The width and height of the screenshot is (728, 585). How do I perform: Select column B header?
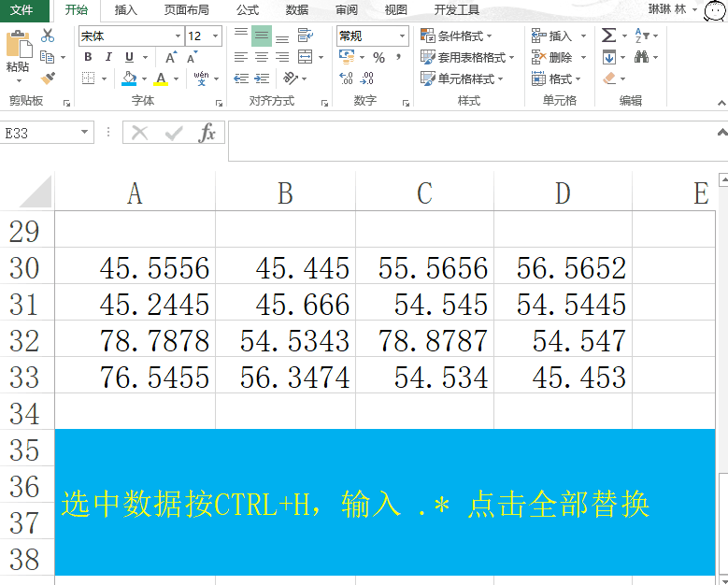tap(285, 193)
